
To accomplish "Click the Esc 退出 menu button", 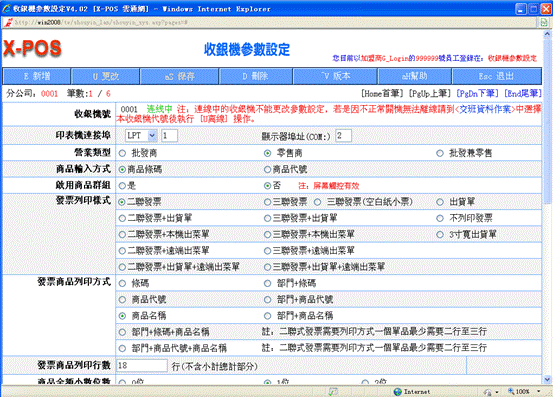I will (496, 76).
